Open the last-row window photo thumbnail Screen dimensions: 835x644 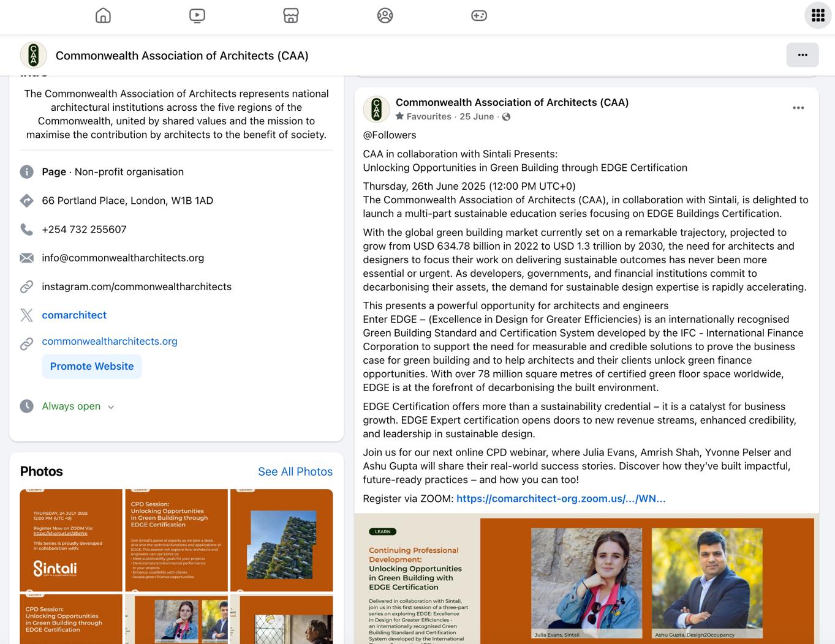(282, 619)
